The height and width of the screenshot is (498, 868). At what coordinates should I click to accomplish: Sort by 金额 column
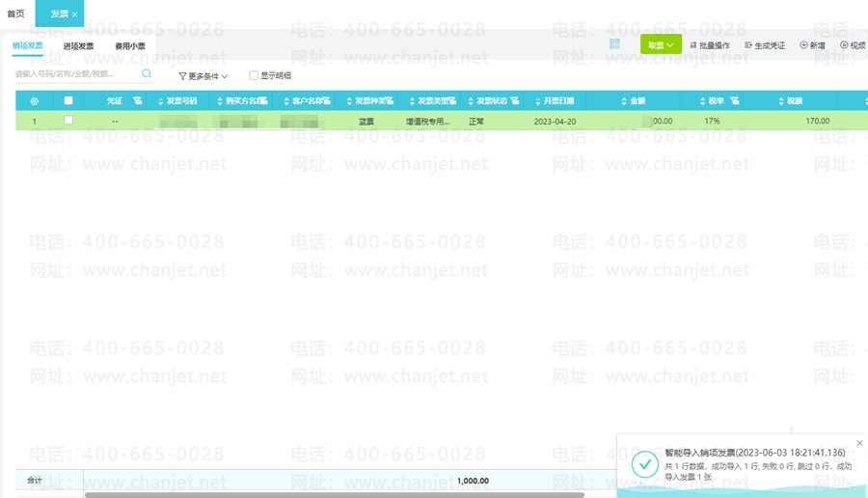[624, 101]
